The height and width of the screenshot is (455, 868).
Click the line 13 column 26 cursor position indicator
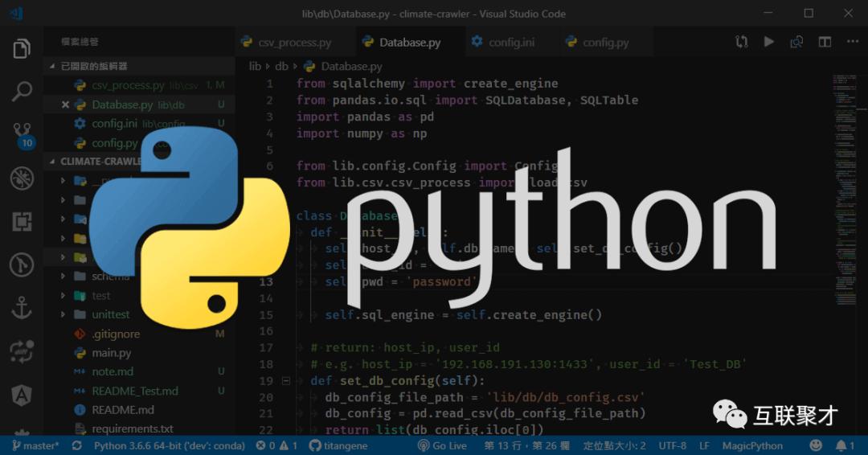(527, 445)
